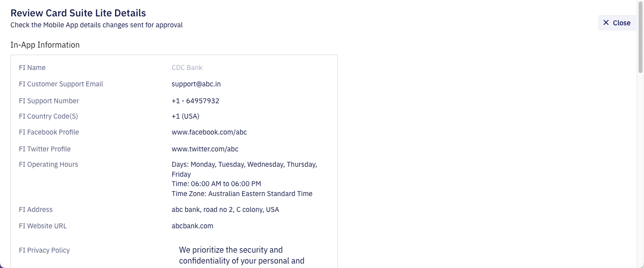Image resolution: width=644 pixels, height=268 pixels.
Task: Click the X icon beside Close
Action: point(606,23)
